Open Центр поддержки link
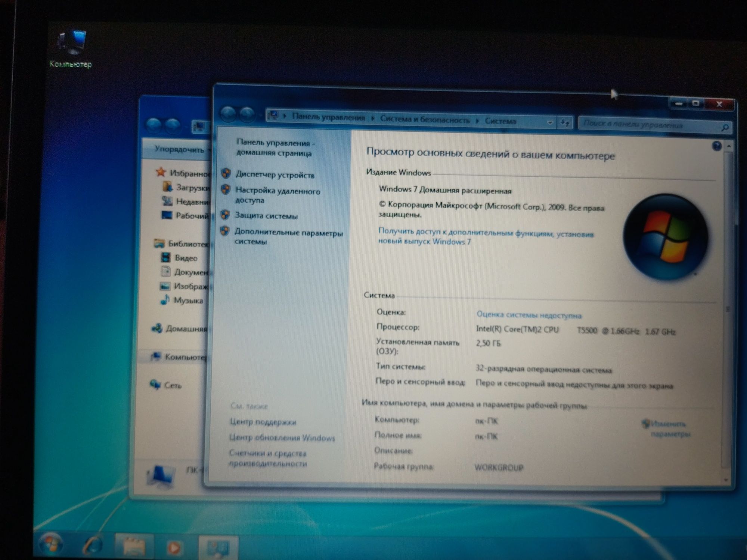 click(x=263, y=422)
